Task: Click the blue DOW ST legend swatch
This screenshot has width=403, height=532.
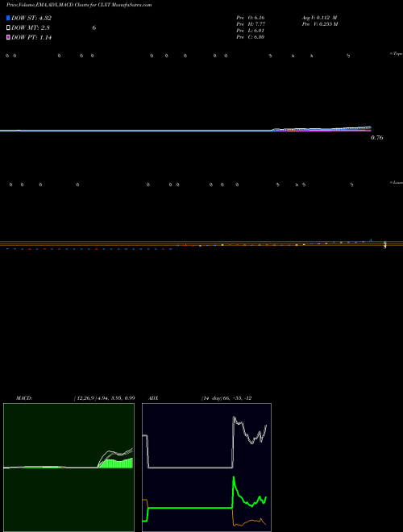Action: [x=8, y=18]
